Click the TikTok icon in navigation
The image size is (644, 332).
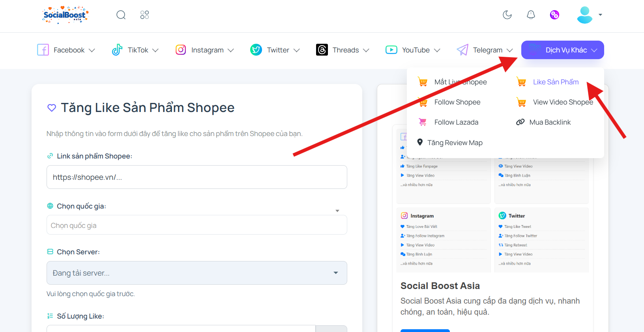[x=117, y=50]
